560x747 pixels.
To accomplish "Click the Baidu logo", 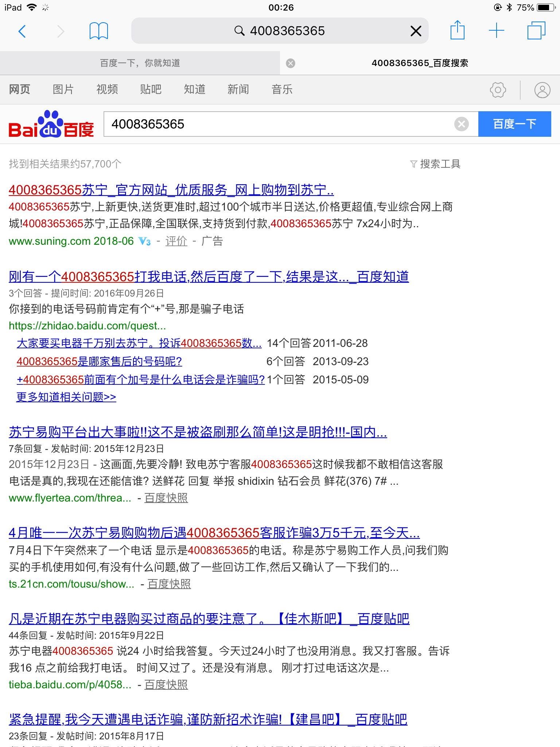I will (x=51, y=124).
